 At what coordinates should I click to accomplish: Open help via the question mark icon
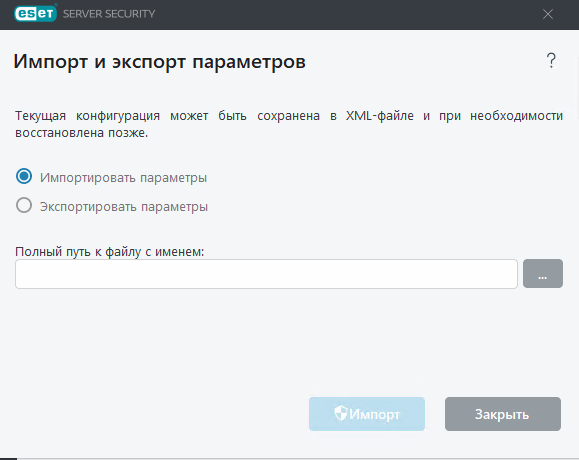551,61
